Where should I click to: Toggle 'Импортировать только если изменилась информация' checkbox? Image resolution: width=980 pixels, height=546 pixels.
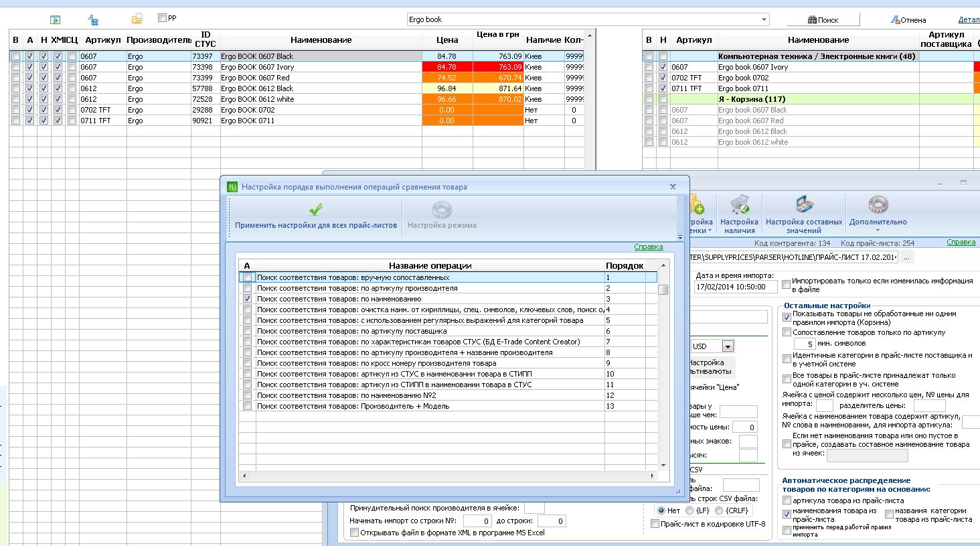coord(786,285)
